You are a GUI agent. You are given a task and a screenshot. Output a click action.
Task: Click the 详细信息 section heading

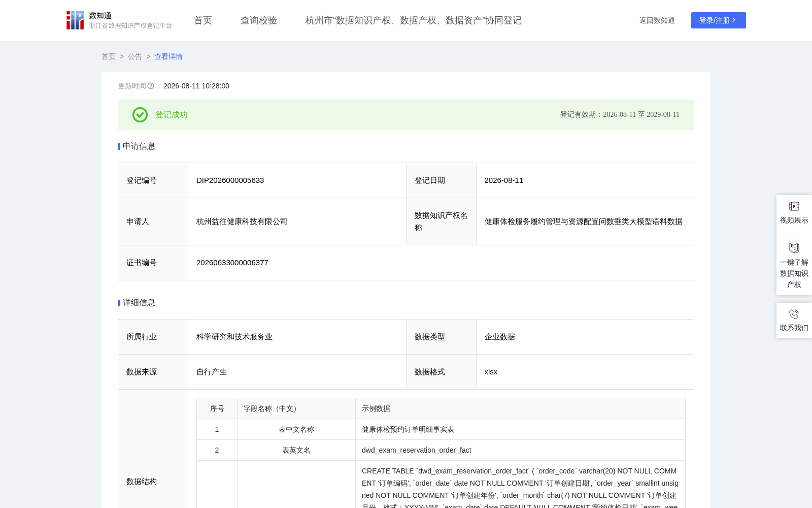click(139, 303)
